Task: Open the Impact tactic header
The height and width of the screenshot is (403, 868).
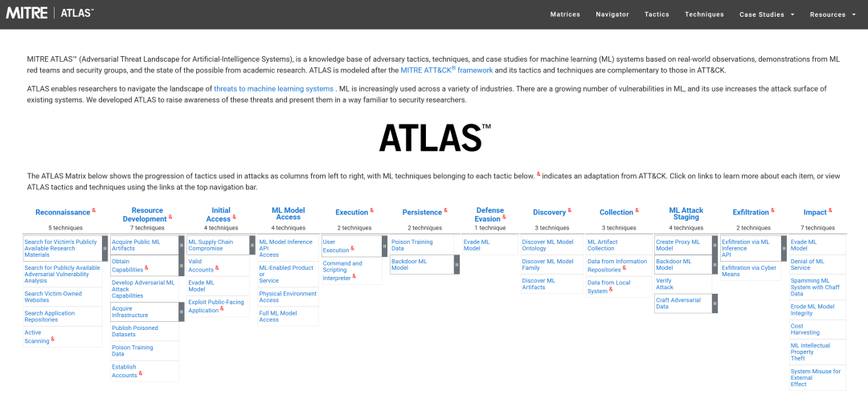Action: (815, 212)
